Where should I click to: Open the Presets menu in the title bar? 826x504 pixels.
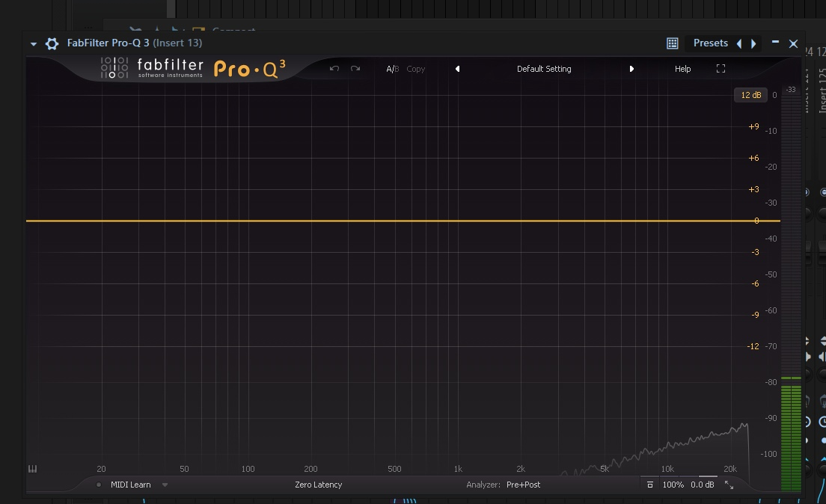click(711, 43)
